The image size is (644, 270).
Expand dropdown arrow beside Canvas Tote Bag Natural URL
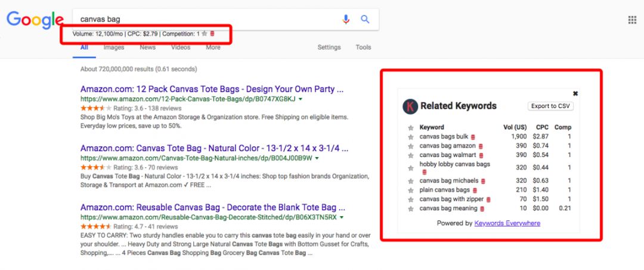click(x=317, y=158)
